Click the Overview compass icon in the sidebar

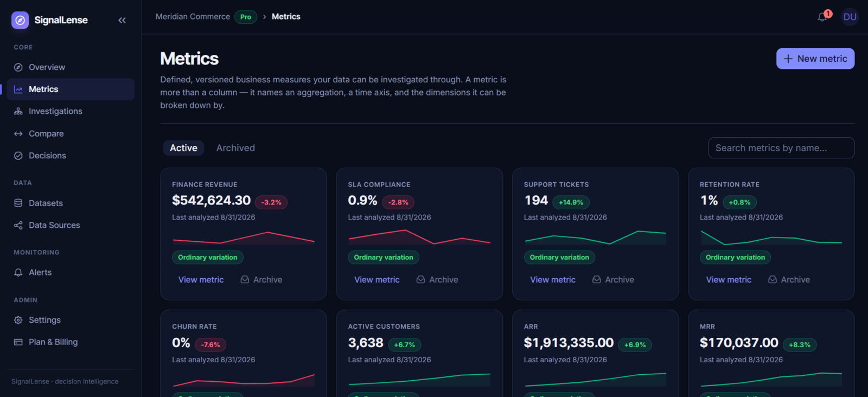18,67
